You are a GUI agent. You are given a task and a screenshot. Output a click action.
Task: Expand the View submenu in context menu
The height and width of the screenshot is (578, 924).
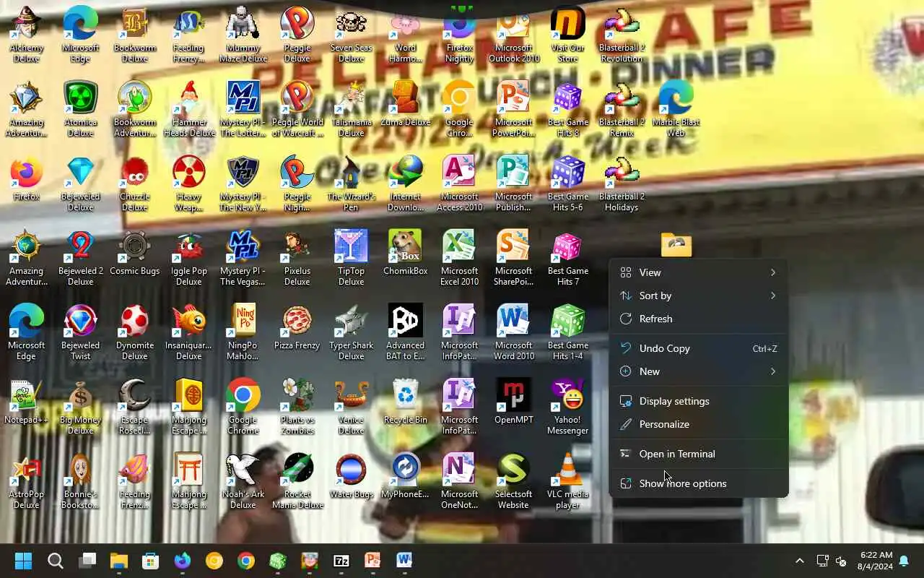[698, 272]
